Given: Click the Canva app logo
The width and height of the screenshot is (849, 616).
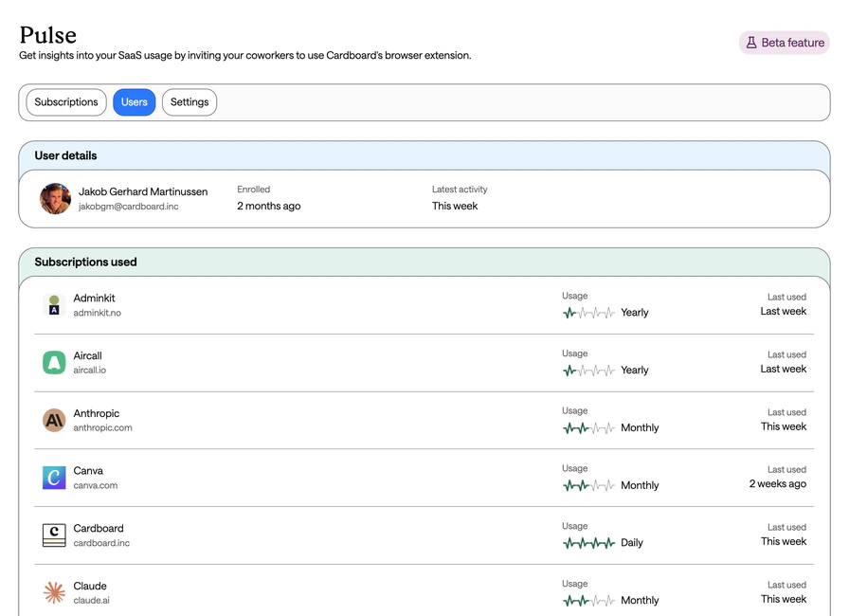Looking at the screenshot, I should point(54,478).
